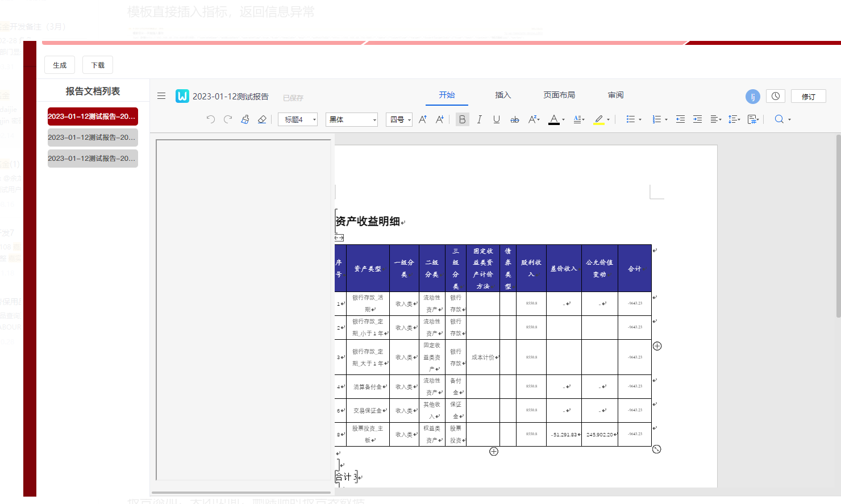
Task: Decrease paragraph indent
Action: (680, 119)
